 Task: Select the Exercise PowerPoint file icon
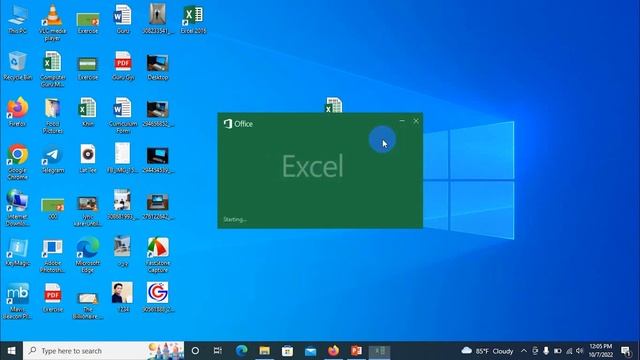pyautogui.click(x=88, y=22)
